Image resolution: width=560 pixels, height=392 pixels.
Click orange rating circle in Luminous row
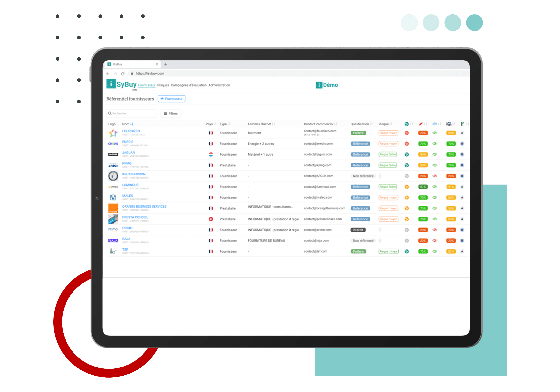(407, 187)
